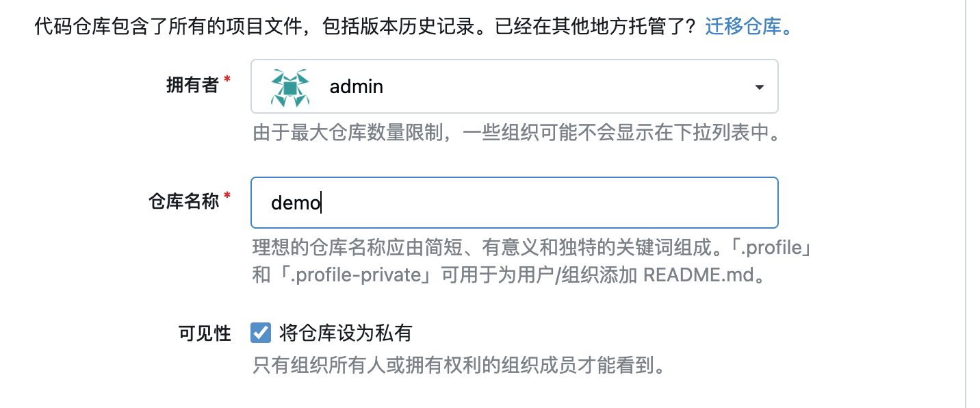Click the admin avatar icon
This screenshot has height=408, width=980.
[290, 87]
